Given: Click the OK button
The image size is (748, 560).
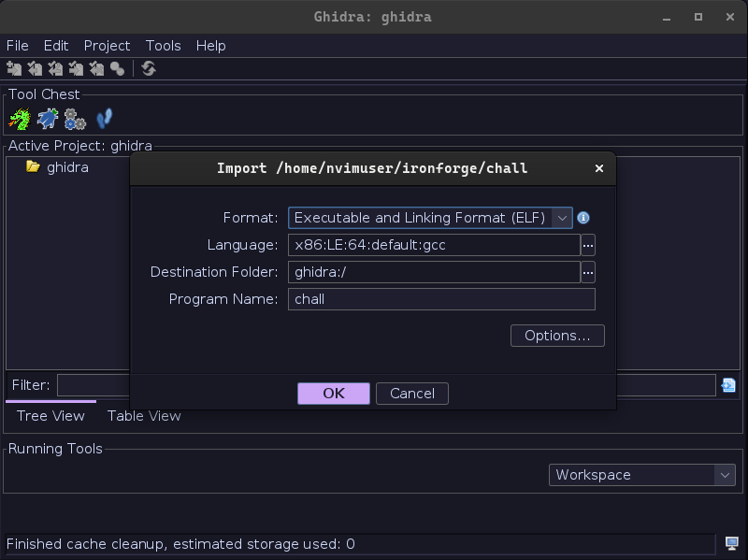Looking at the screenshot, I should 334,394.
